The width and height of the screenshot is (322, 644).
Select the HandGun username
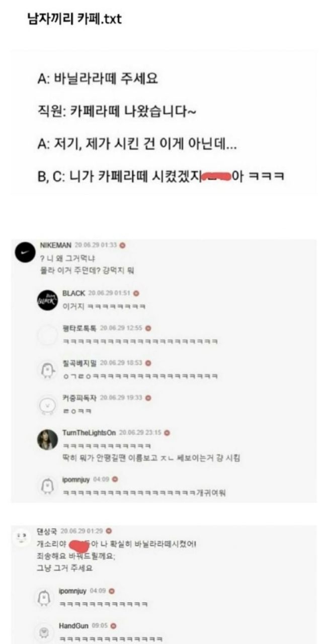74,626
